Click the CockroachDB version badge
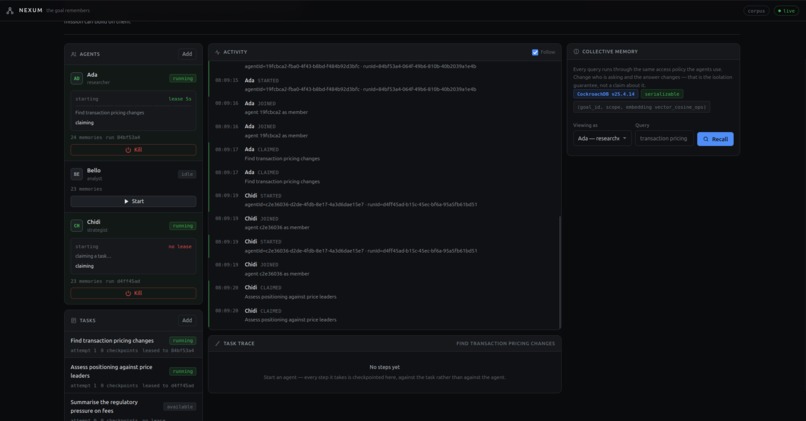Image resolution: width=806 pixels, height=421 pixels. tap(606, 94)
